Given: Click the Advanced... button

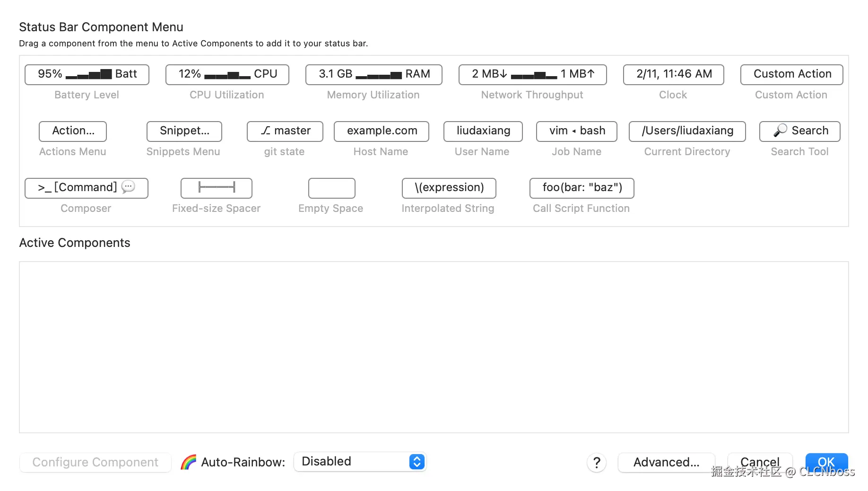Looking at the screenshot, I should 666,462.
